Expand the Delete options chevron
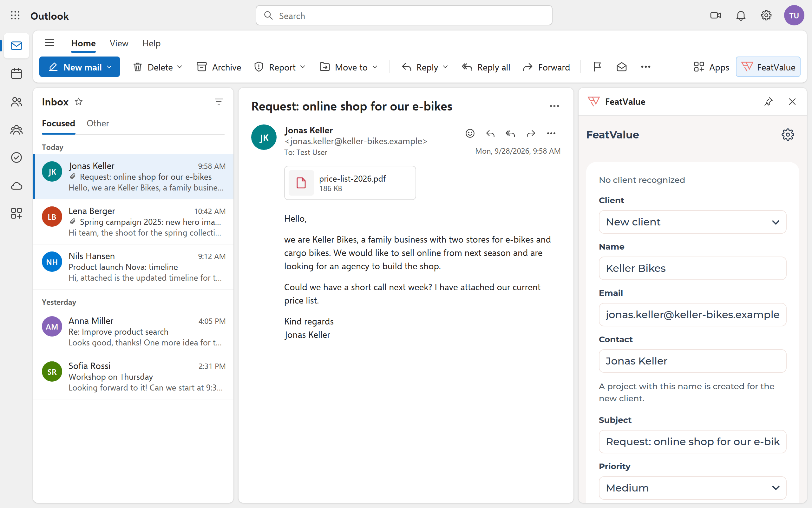The width and height of the screenshot is (812, 508). [180, 67]
